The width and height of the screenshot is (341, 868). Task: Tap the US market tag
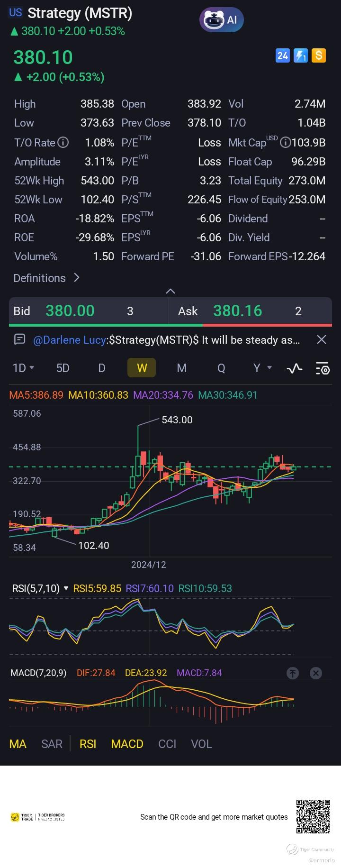(x=16, y=13)
